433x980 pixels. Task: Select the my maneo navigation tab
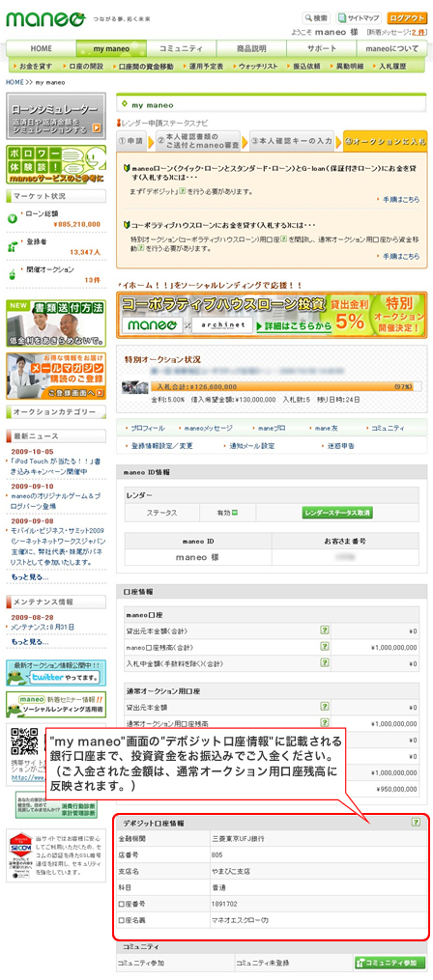111,48
